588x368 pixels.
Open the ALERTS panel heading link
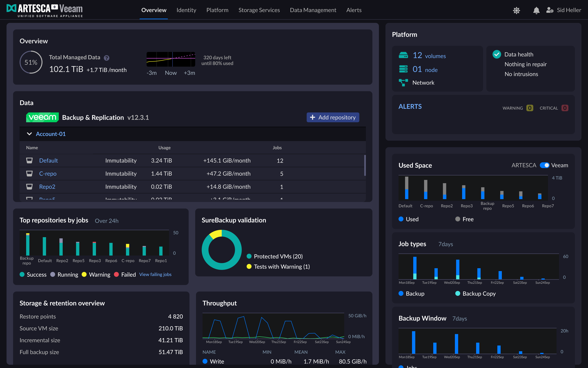click(410, 106)
